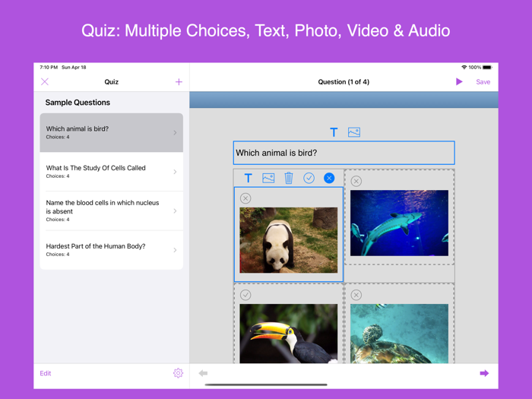The width and height of the screenshot is (532, 399).
Task: Tap chevron beside 'Which animal is bird?'
Action: [x=175, y=133]
